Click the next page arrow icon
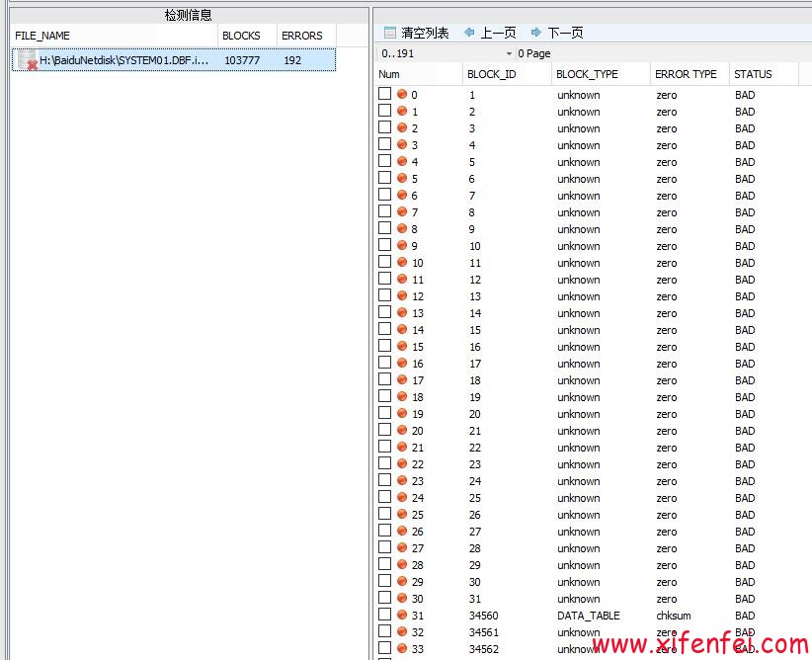Screen dimensions: 812x660 [x=536, y=33]
